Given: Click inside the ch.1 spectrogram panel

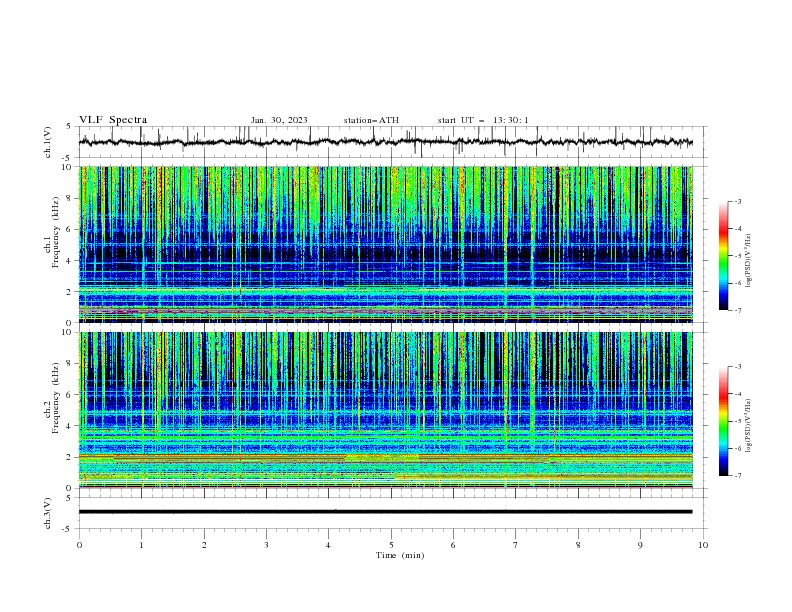Looking at the screenshot, I should (x=386, y=244).
